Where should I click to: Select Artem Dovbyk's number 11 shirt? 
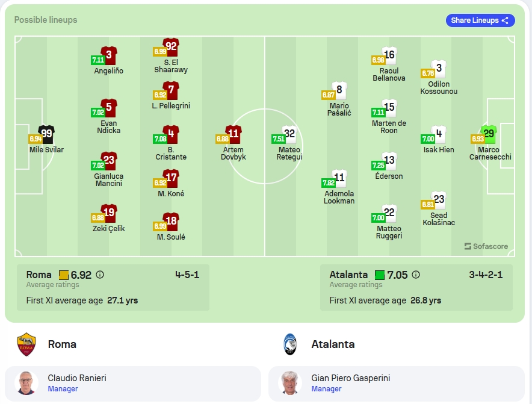click(x=234, y=134)
